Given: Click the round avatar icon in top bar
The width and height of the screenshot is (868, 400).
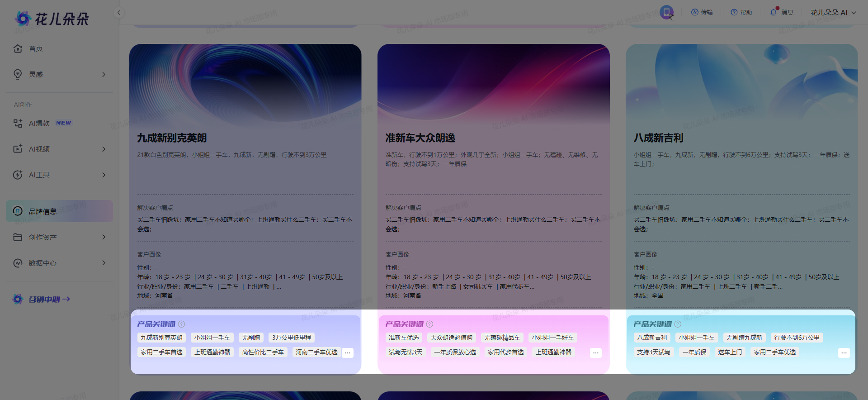Looking at the screenshot, I should tap(666, 12).
